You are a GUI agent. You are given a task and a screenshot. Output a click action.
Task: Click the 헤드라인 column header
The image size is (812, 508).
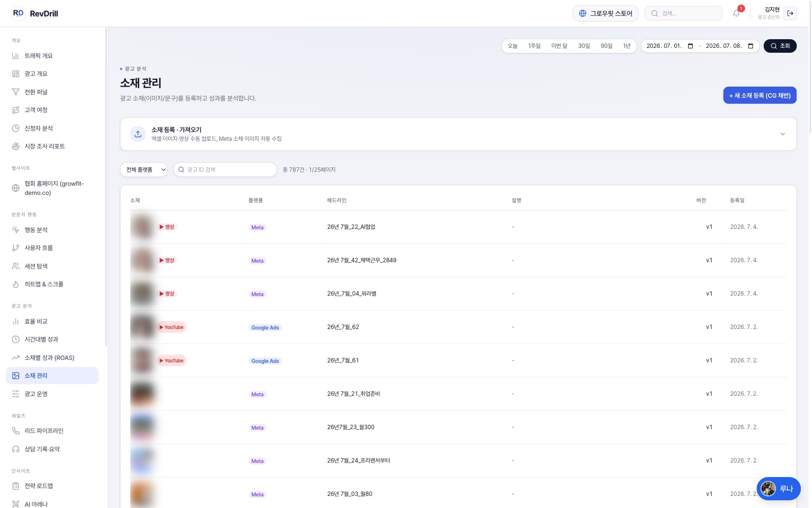tap(336, 200)
